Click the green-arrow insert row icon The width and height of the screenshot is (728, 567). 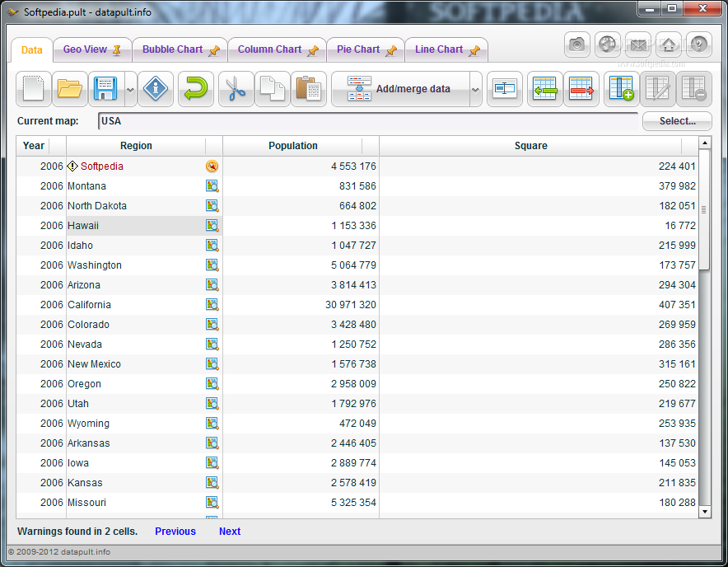(x=544, y=89)
